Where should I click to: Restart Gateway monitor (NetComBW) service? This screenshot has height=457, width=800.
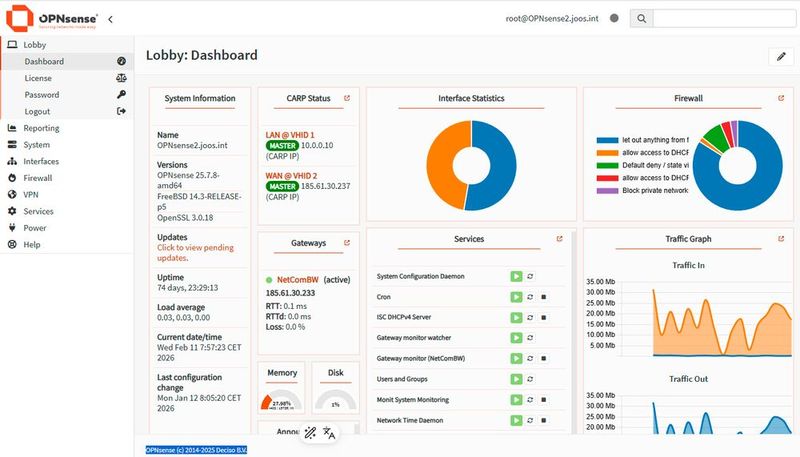[x=530, y=359]
